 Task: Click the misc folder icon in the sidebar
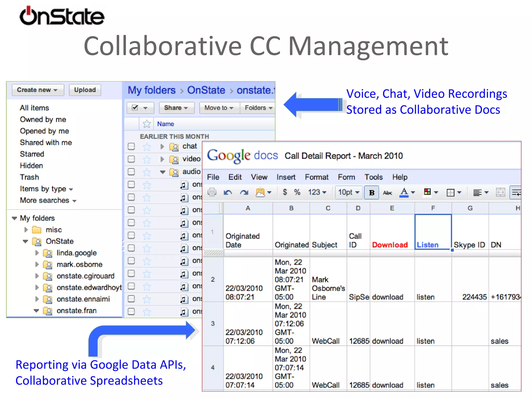click(x=37, y=230)
